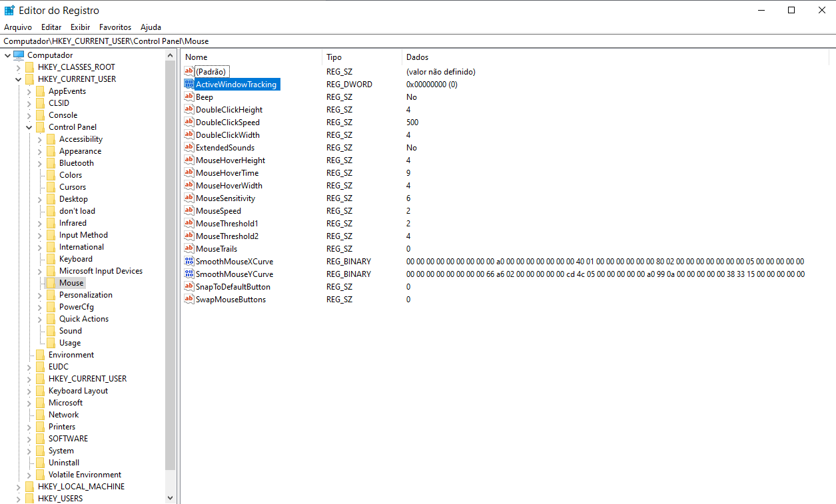Select the MouseThreshold2 value name
Viewport: 836px width, 504px height.
[227, 236]
